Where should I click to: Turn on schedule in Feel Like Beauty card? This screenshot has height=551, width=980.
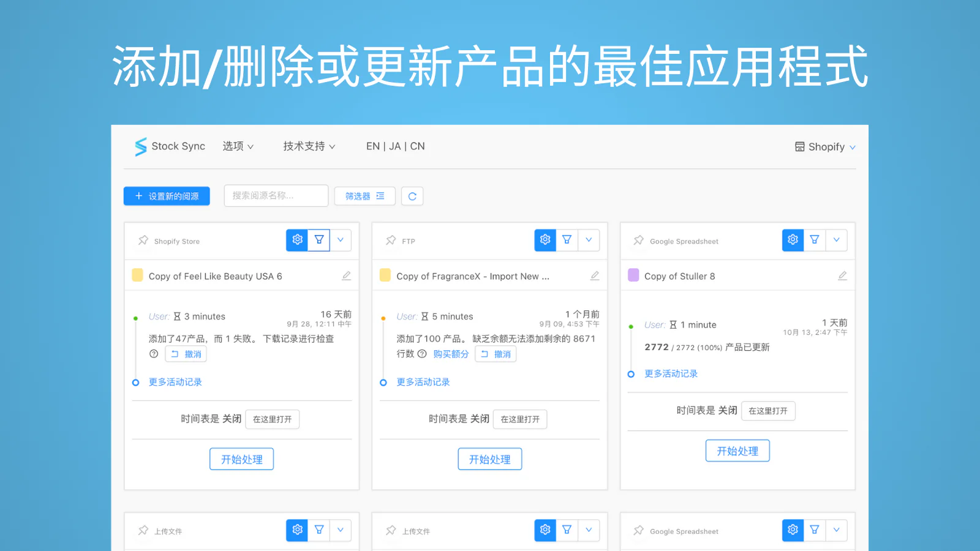tap(273, 419)
